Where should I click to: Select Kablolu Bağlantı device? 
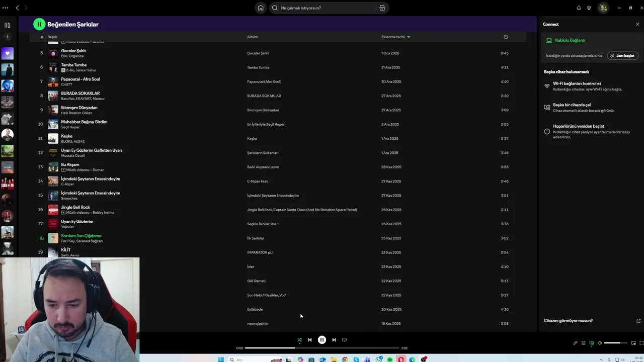(x=570, y=40)
